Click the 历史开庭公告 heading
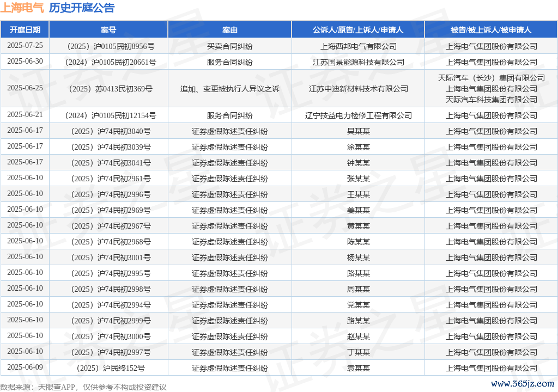The image size is (558, 392). tap(82, 8)
